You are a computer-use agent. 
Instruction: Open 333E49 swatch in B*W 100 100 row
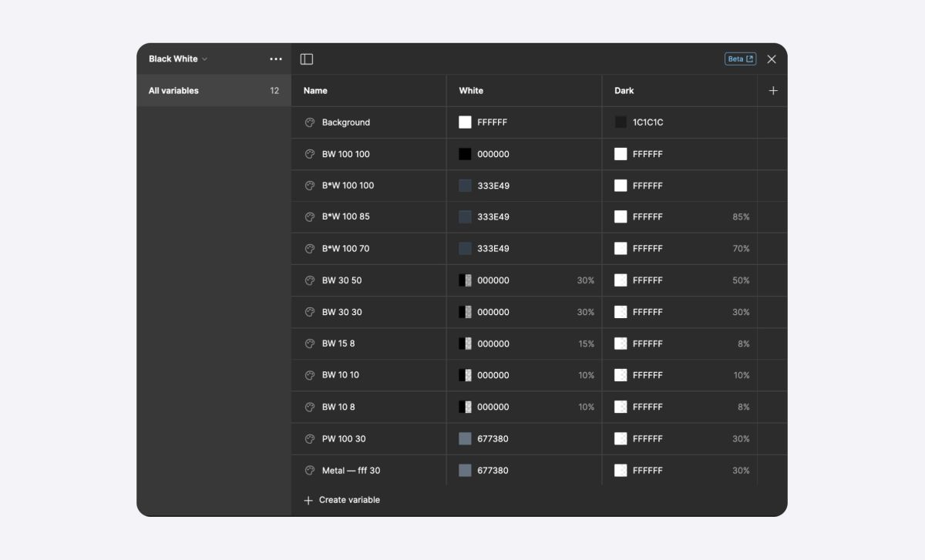coord(465,186)
